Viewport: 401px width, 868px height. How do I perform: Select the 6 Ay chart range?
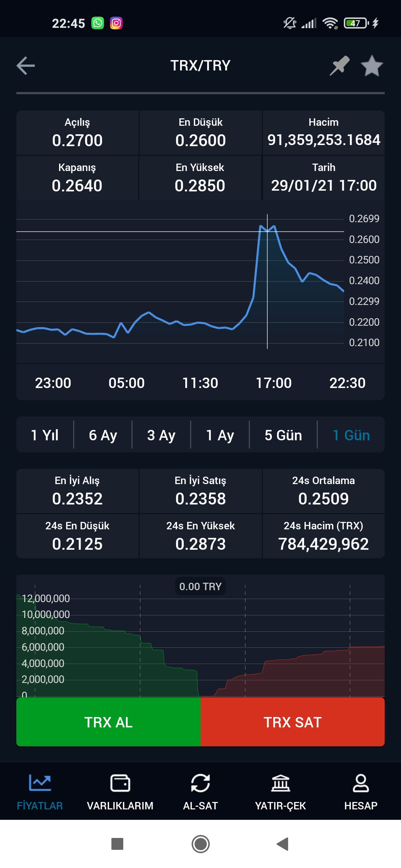pyautogui.click(x=103, y=435)
